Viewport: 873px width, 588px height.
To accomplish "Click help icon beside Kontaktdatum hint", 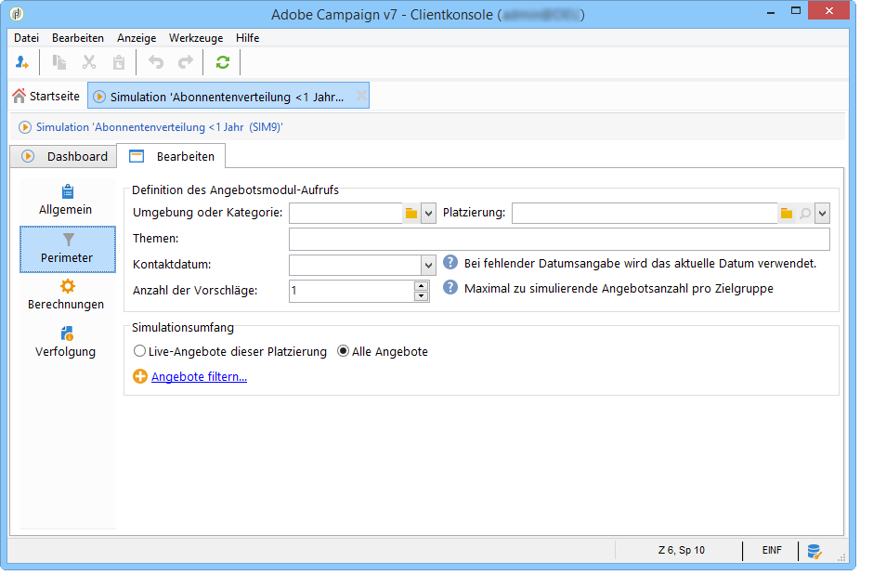I will coord(450,262).
